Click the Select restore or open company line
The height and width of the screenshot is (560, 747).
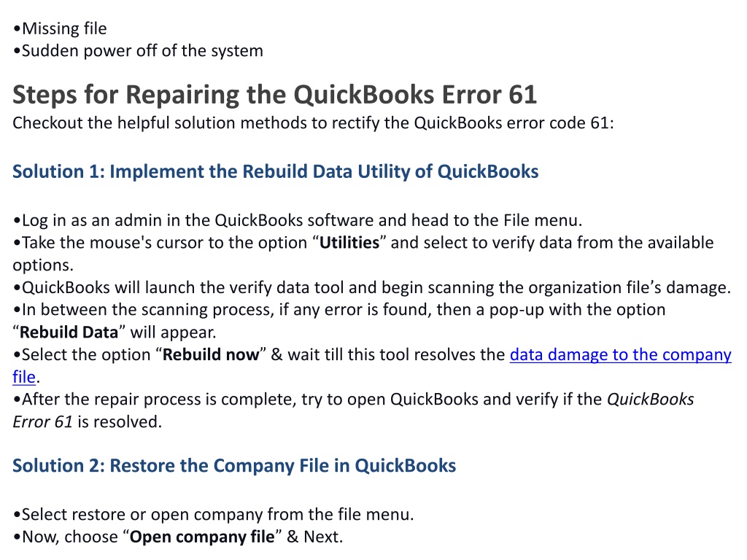pos(214,515)
